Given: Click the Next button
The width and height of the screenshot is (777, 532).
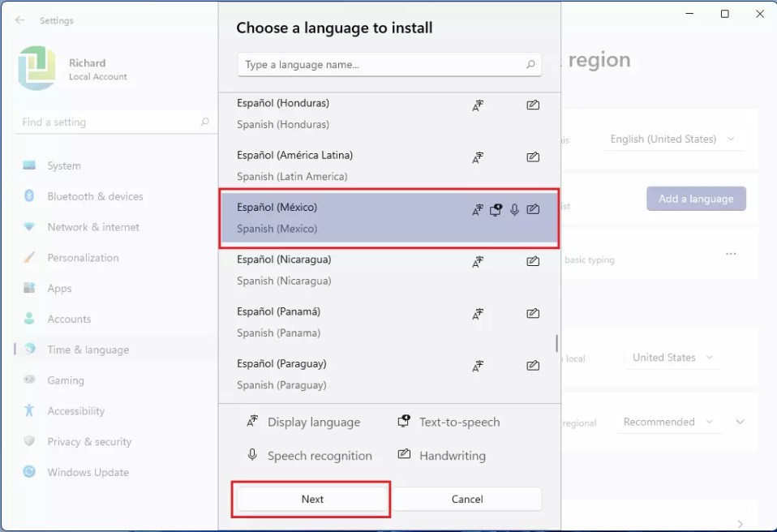Looking at the screenshot, I should pos(311,499).
